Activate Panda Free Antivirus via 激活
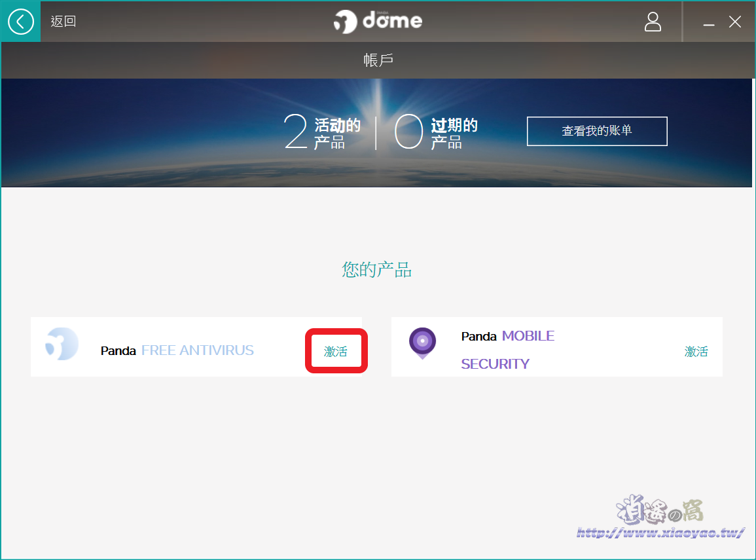 [336, 351]
